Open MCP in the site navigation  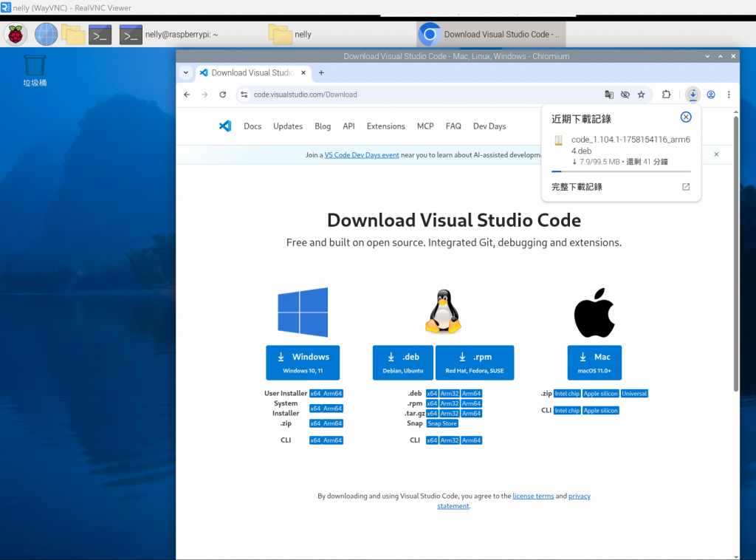click(x=425, y=126)
